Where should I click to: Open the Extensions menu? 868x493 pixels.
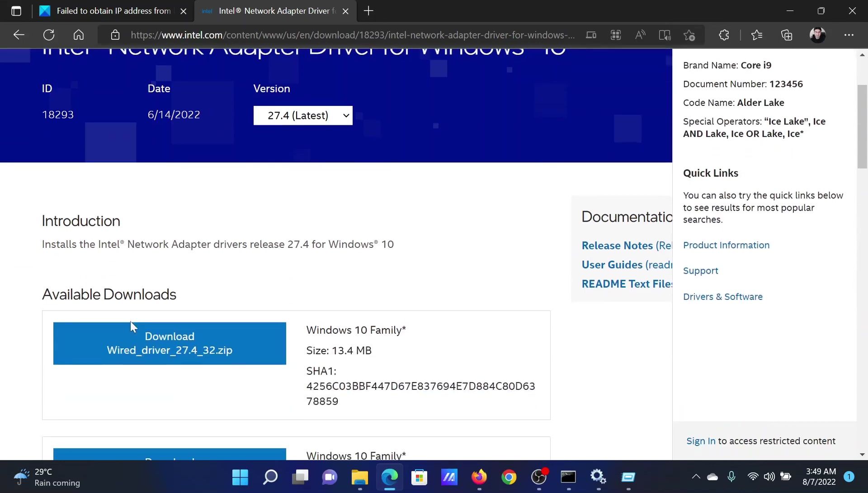(x=724, y=35)
